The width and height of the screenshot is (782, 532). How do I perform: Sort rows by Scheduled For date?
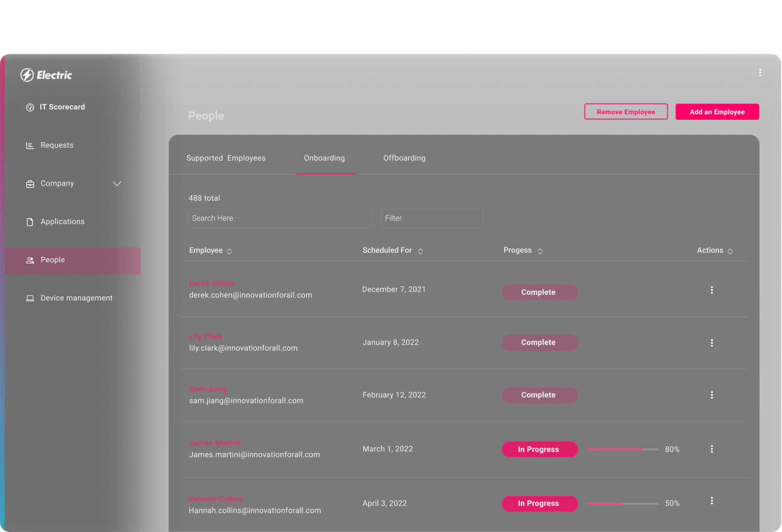(x=421, y=251)
